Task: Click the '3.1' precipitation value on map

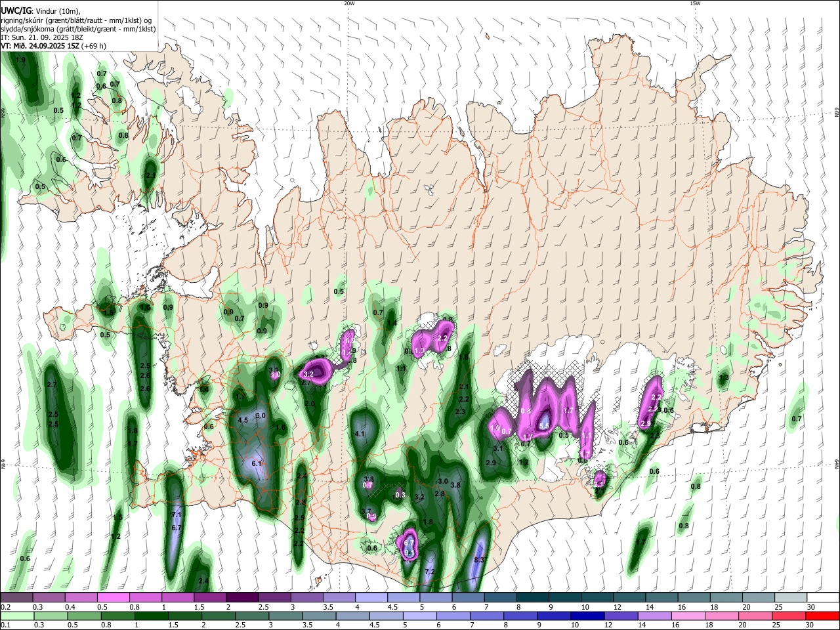Action: pyautogui.click(x=498, y=449)
